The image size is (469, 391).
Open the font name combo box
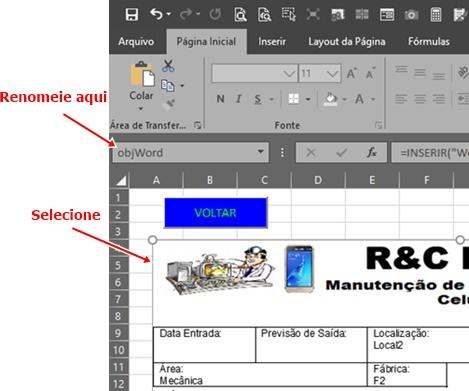(254, 73)
